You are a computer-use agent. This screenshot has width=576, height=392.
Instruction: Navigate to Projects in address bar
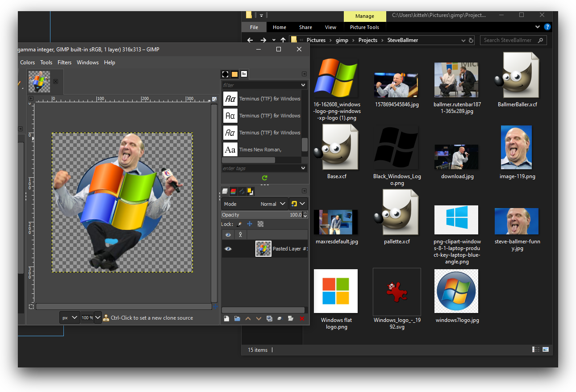click(368, 40)
